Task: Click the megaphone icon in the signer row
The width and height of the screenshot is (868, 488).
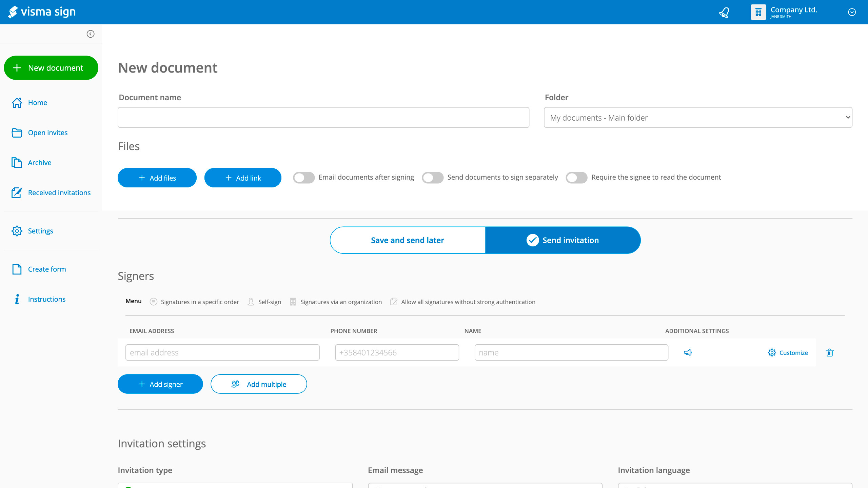Action: pyautogui.click(x=687, y=352)
